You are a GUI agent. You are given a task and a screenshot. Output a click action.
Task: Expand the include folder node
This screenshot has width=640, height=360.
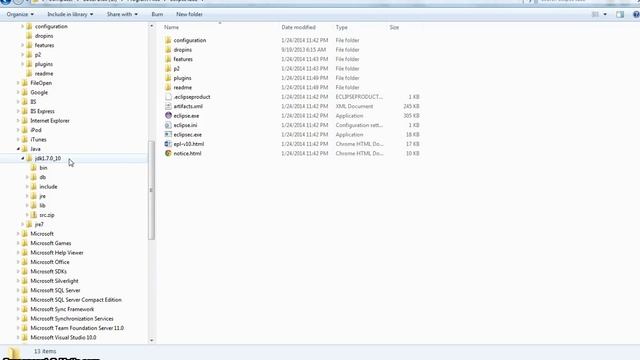27,187
